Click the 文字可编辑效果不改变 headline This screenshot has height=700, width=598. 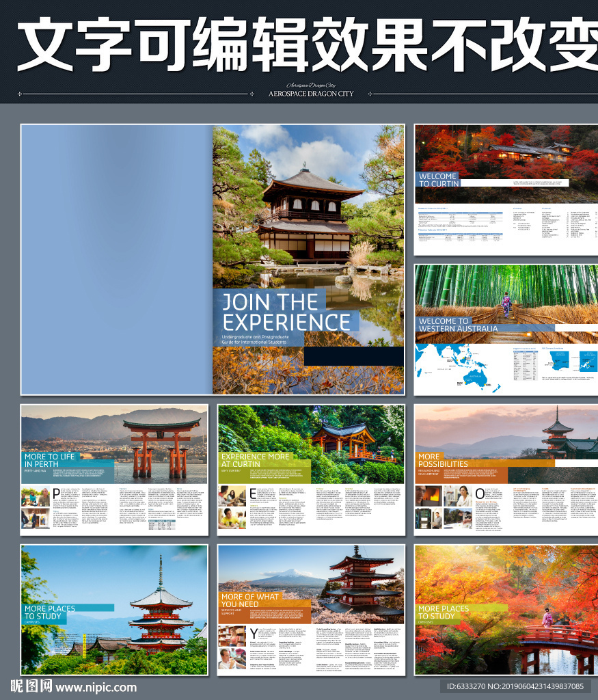coord(308,44)
